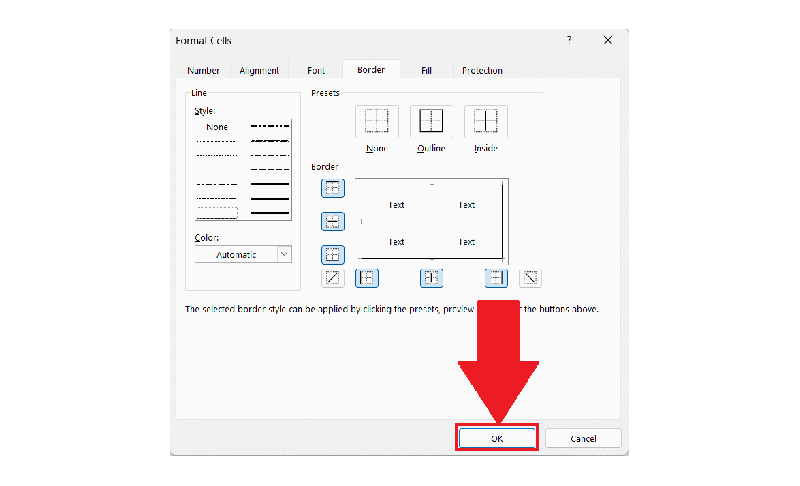800x486 pixels.
Task: Click the border preview box with Text cells
Action: 432,220
